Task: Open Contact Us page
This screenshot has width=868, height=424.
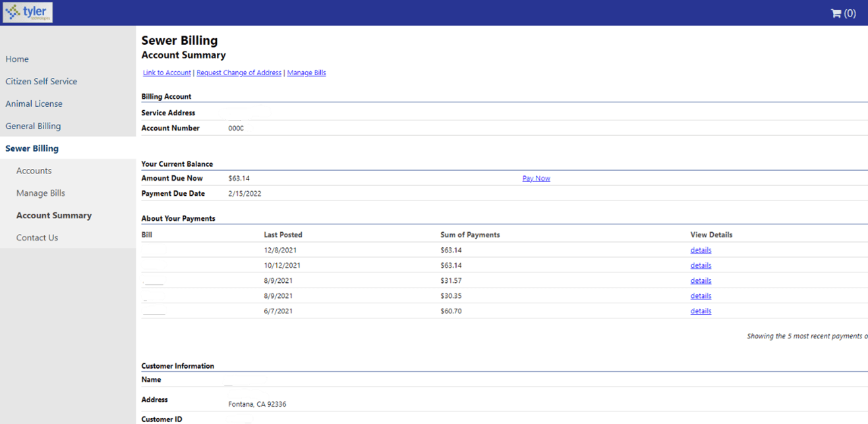Action: pos(37,238)
